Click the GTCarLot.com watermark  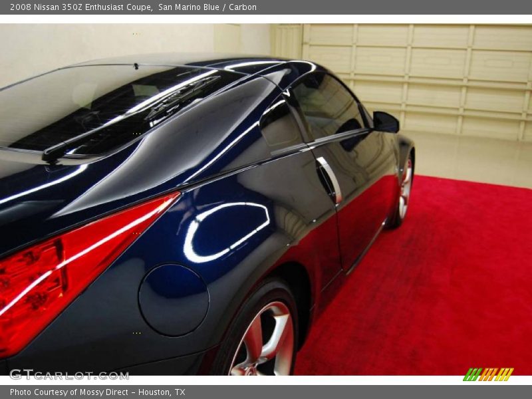[x=69, y=374]
